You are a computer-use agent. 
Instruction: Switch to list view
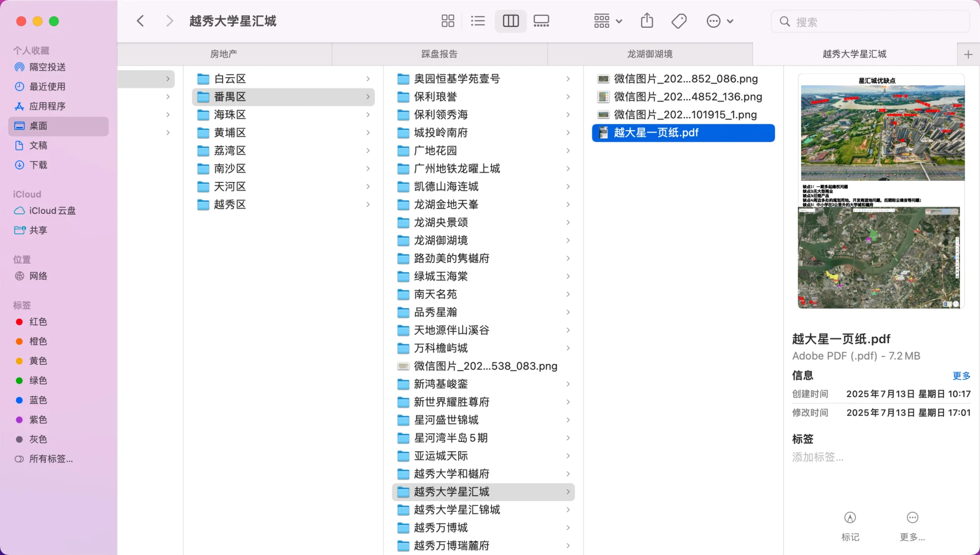(x=478, y=21)
